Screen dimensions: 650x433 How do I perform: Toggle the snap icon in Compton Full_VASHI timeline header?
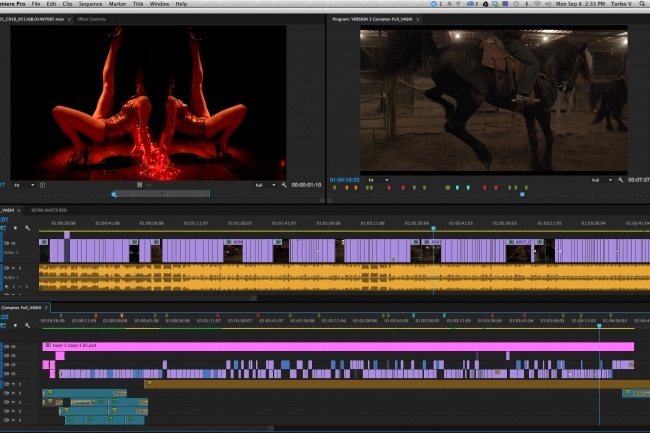3,326
